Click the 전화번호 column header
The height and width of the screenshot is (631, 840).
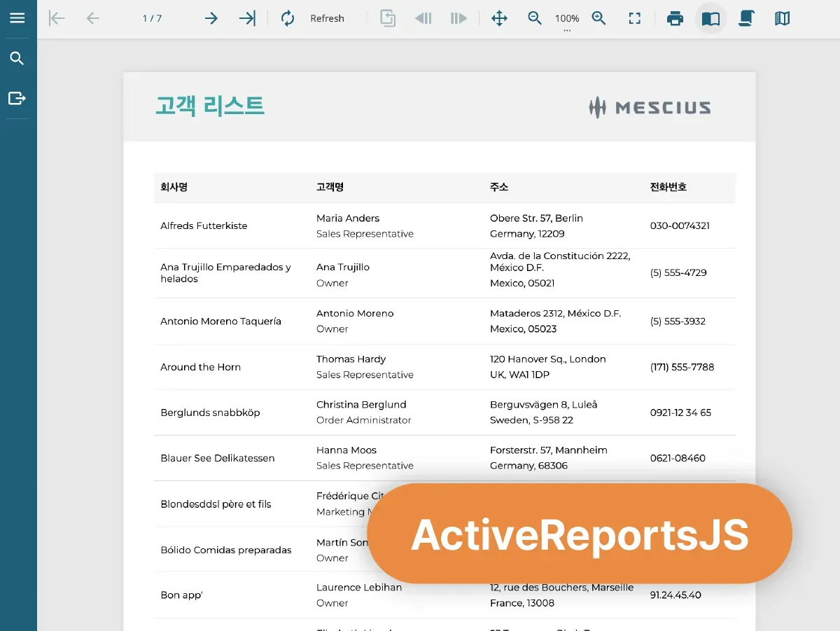click(668, 187)
